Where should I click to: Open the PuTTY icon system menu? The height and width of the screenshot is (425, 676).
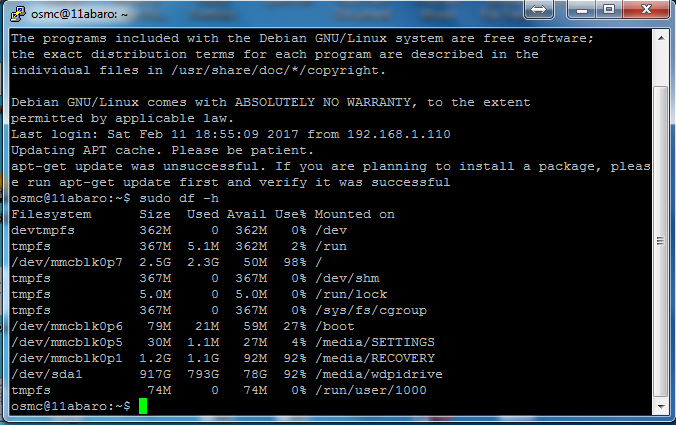click(18, 13)
